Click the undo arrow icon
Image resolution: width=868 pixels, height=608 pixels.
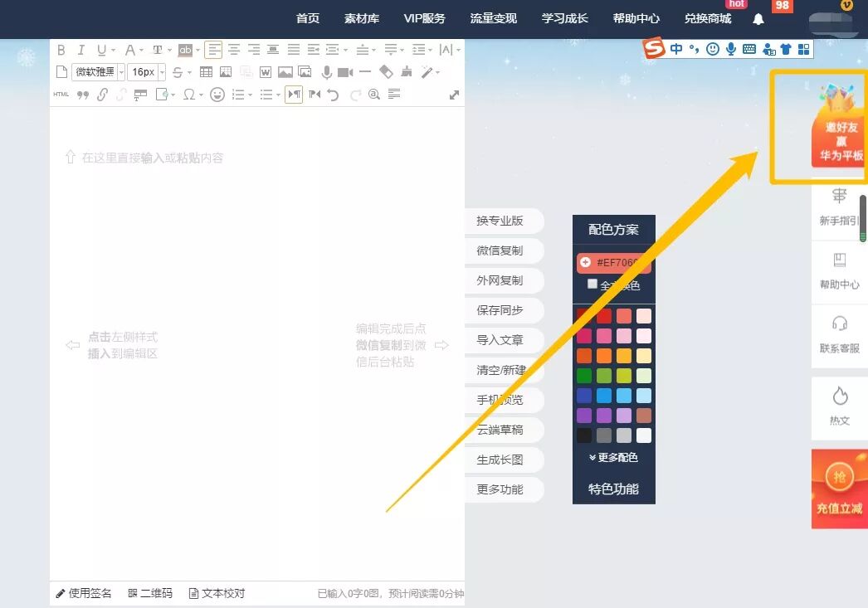334,95
